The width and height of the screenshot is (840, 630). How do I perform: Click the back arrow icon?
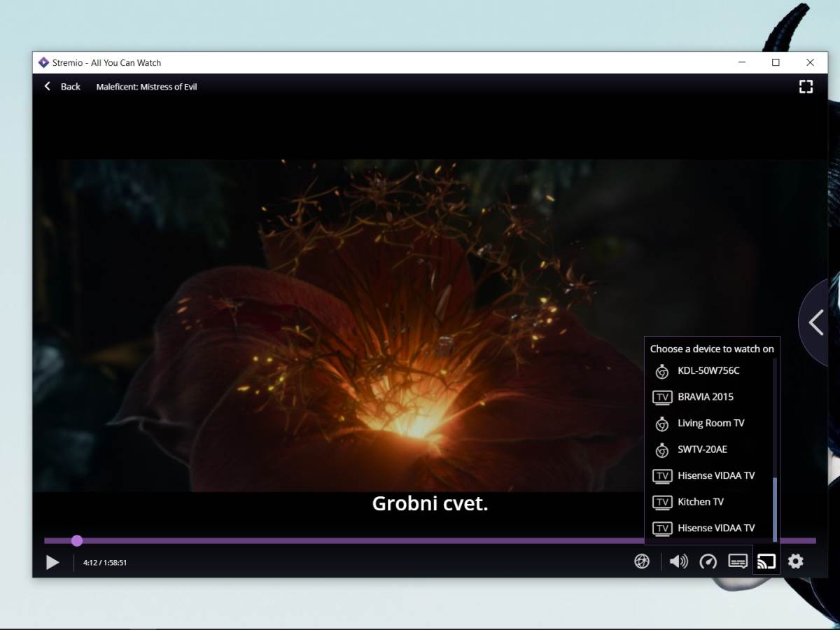48,87
